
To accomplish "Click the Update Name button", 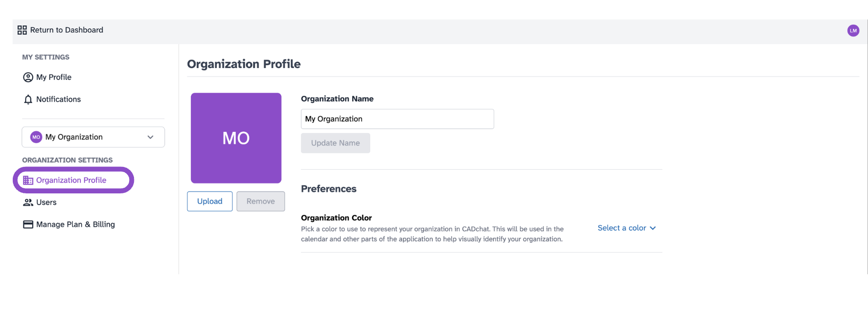I will click(336, 143).
